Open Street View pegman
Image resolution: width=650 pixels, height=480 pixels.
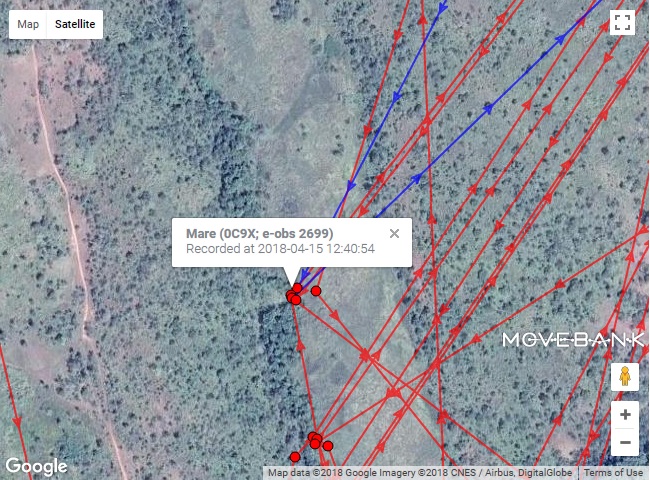tap(625, 376)
